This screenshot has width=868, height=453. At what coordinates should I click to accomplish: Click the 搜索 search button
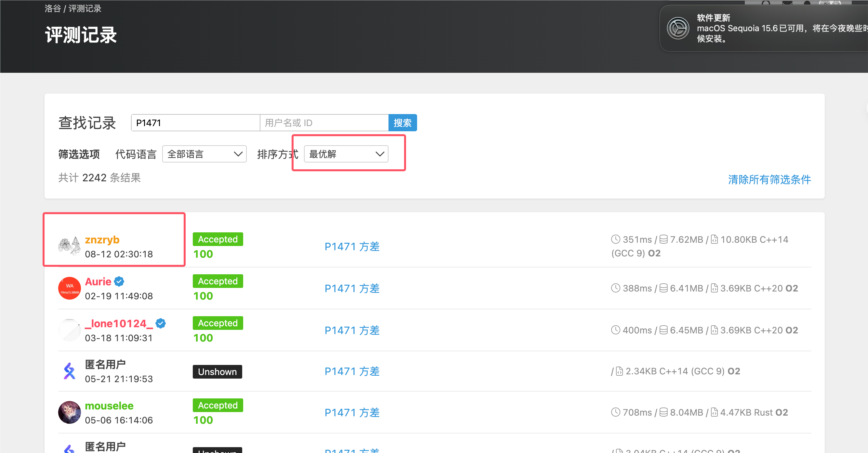click(x=402, y=123)
